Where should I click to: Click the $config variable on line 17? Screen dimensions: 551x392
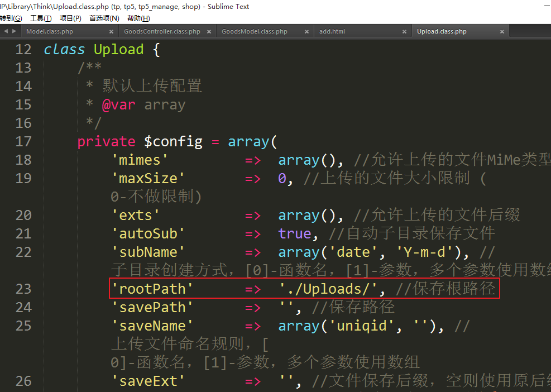173,141
